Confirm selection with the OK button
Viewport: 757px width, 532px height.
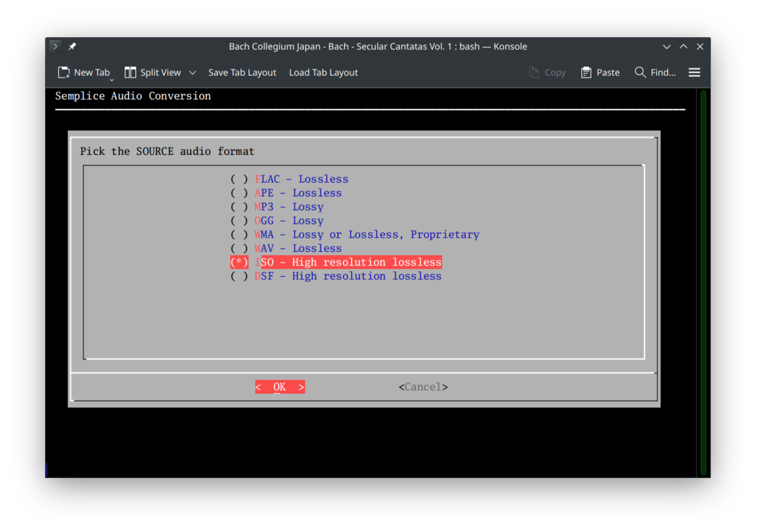click(x=280, y=386)
